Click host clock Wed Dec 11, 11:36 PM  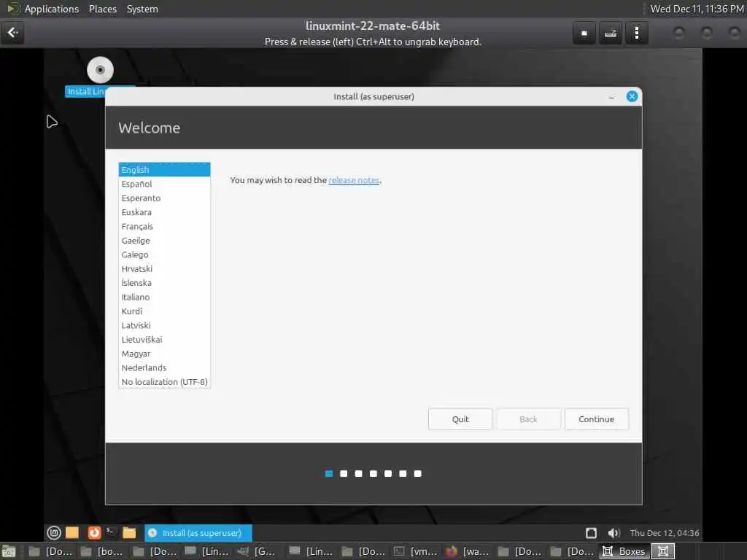tap(697, 9)
